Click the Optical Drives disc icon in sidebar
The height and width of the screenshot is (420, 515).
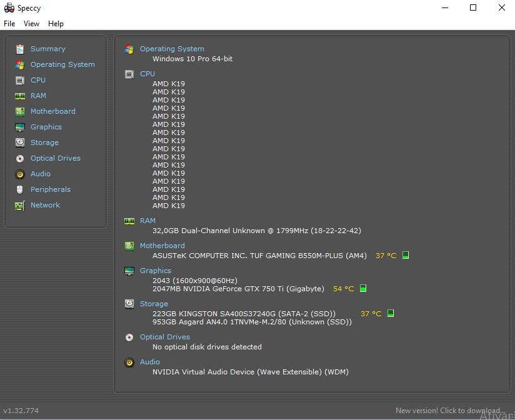click(20, 158)
